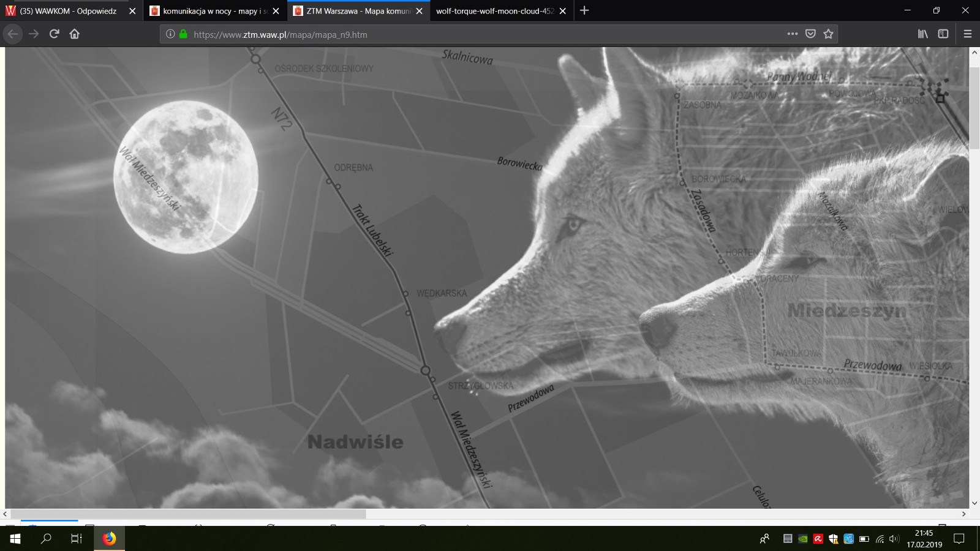Bookmark this page with the star icon

[828, 34]
